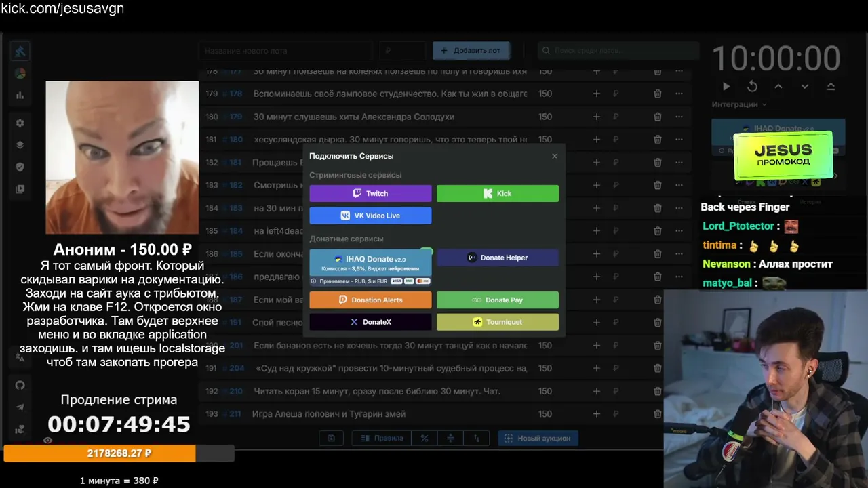Connect the DonateX service
Screen dimensions: 868x488
pos(370,322)
